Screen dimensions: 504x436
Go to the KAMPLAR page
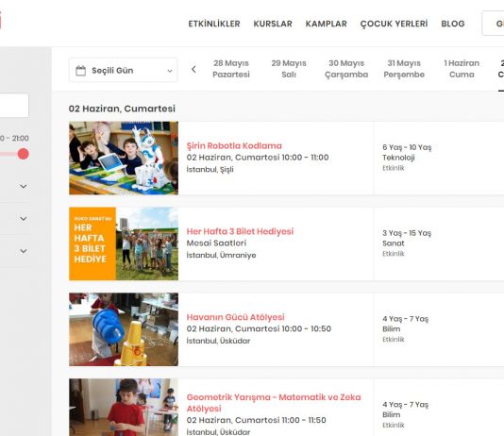coord(326,24)
